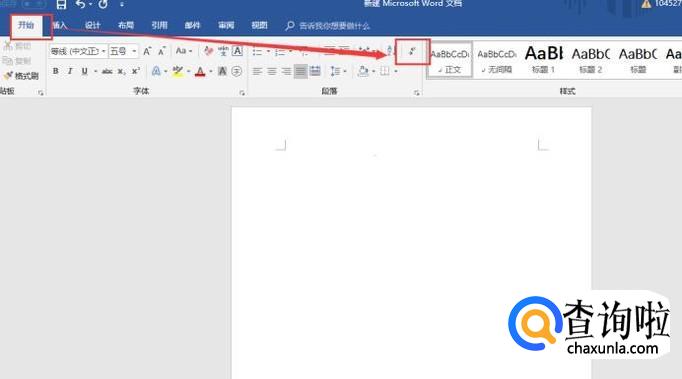The image size is (682, 379).
Task: Click the Format Painter brush
Action: 21,76
